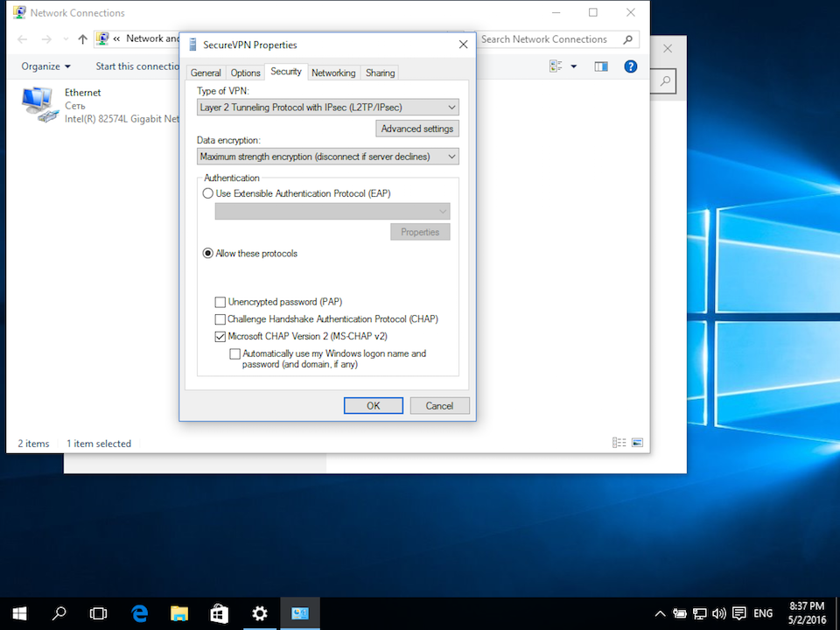Image resolution: width=840 pixels, height=630 pixels.
Task: Switch to the Networking tab
Action: click(x=333, y=73)
